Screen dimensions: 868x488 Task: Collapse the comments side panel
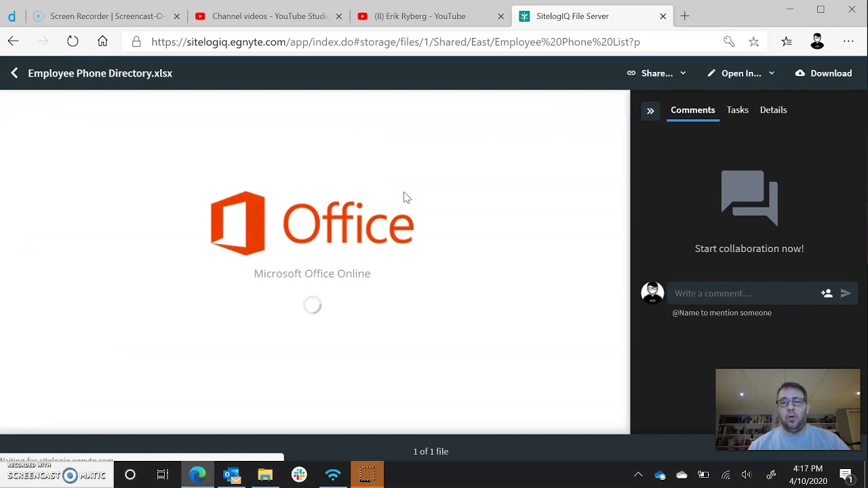(650, 110)
